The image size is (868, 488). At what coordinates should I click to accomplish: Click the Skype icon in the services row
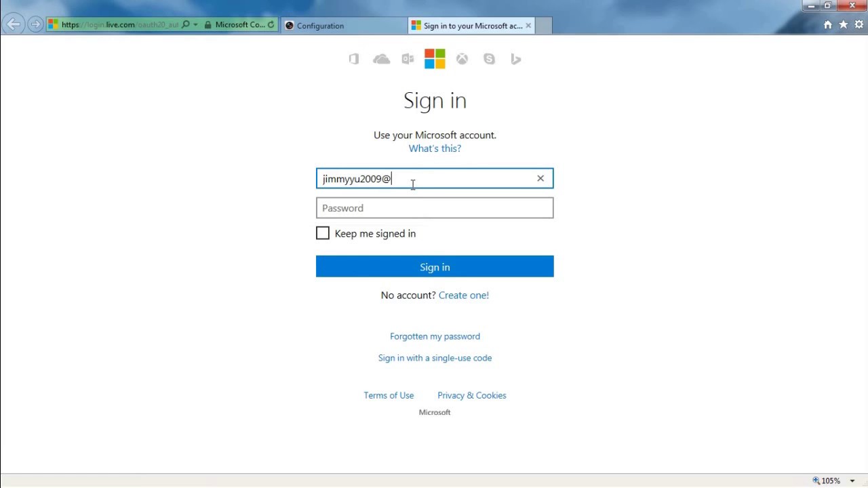click(489, 59)
